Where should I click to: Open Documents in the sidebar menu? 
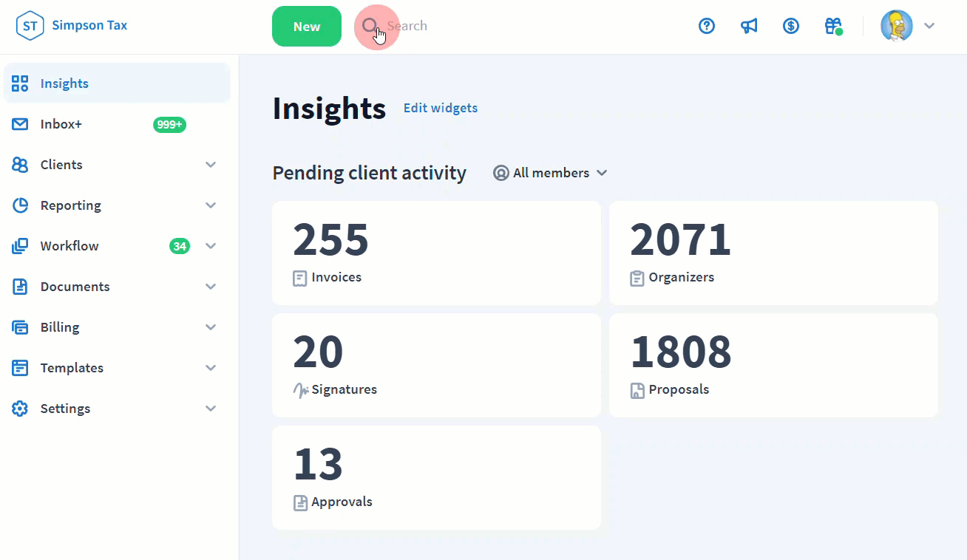pos(75,287)
